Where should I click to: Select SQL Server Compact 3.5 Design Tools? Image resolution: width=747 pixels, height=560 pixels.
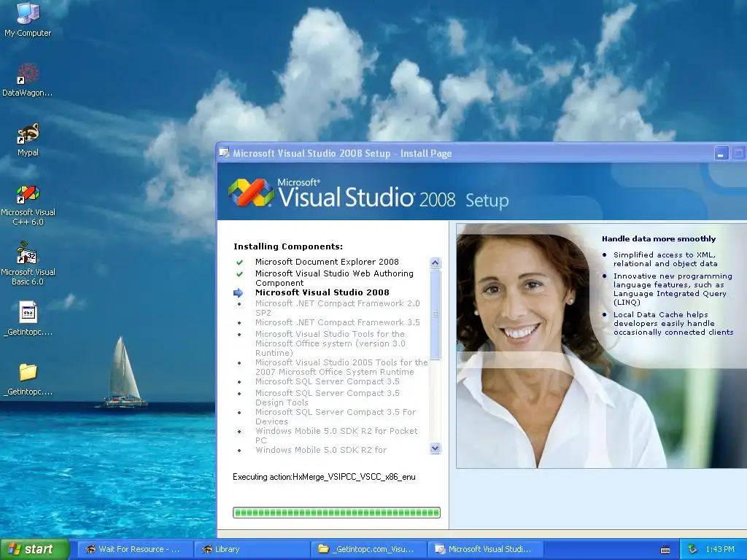pos(328,397)
